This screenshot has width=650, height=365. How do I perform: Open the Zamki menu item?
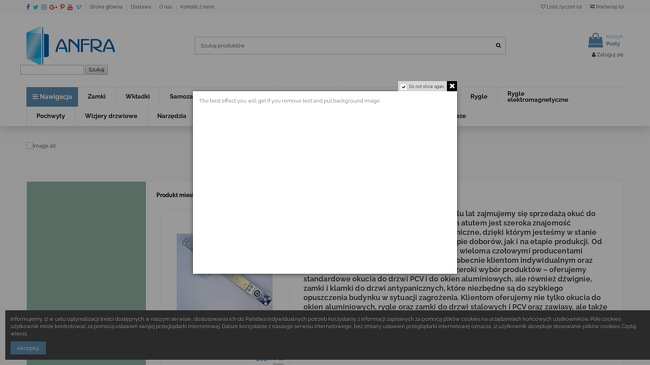pyautogui.click(x=97, y=97)
